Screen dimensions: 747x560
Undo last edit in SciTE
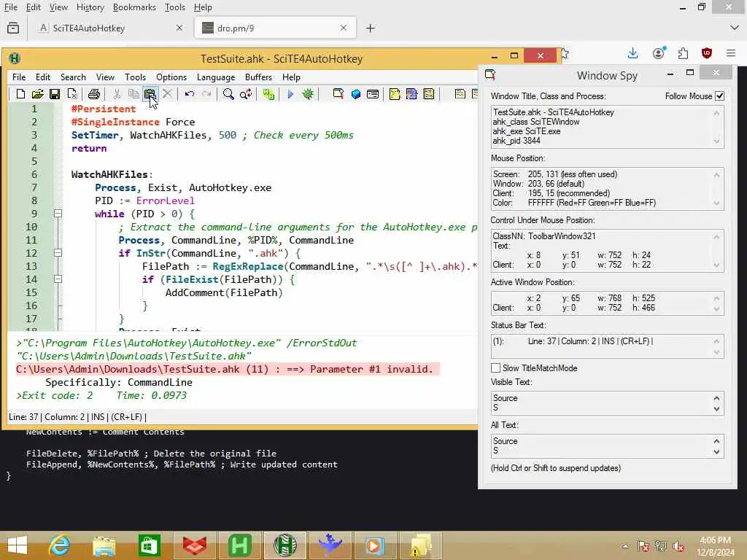pos(190,94)
